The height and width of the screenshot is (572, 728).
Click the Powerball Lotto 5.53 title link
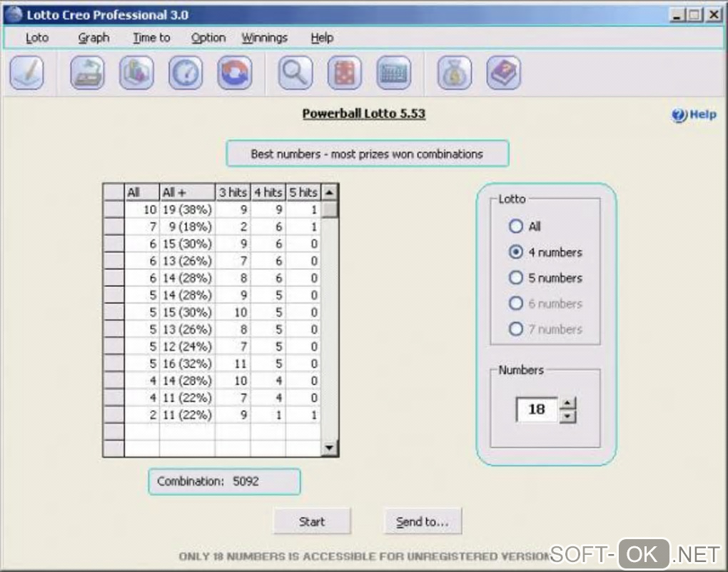click(x=364, y=114)
